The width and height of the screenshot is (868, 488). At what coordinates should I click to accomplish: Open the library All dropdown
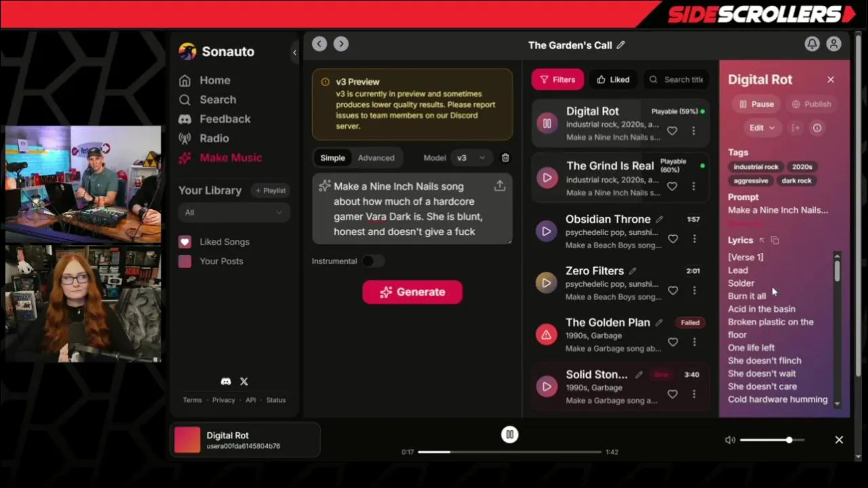point(234,213)
